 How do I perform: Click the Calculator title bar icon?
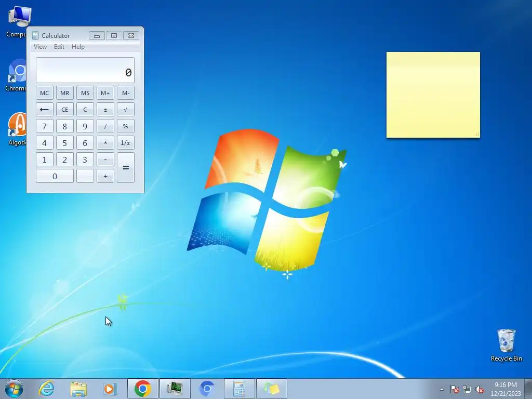(35, 35)
